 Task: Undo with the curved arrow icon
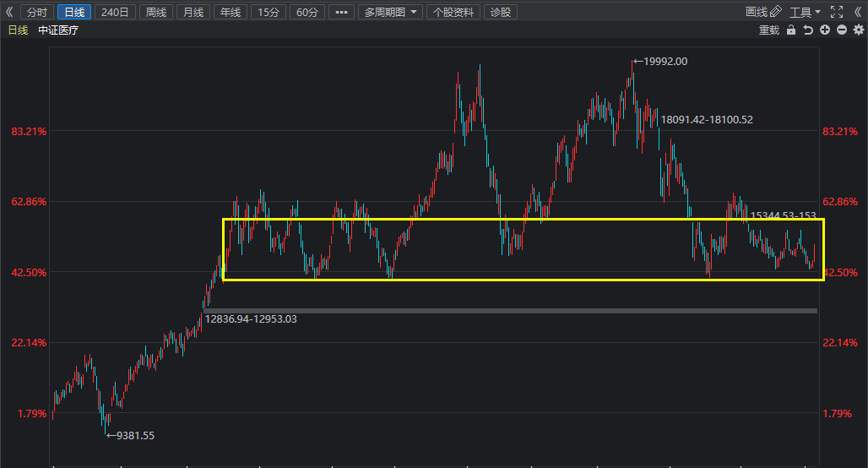tap(808, 30)
